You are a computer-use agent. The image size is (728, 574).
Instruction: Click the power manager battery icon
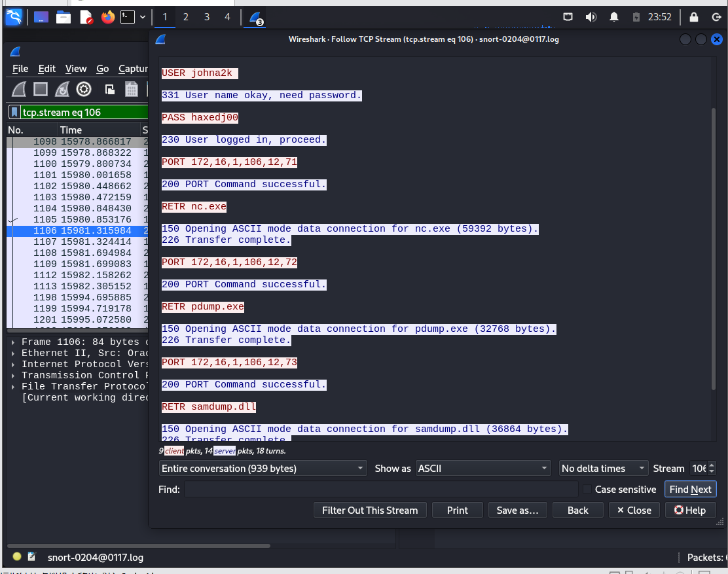[636, 17]
